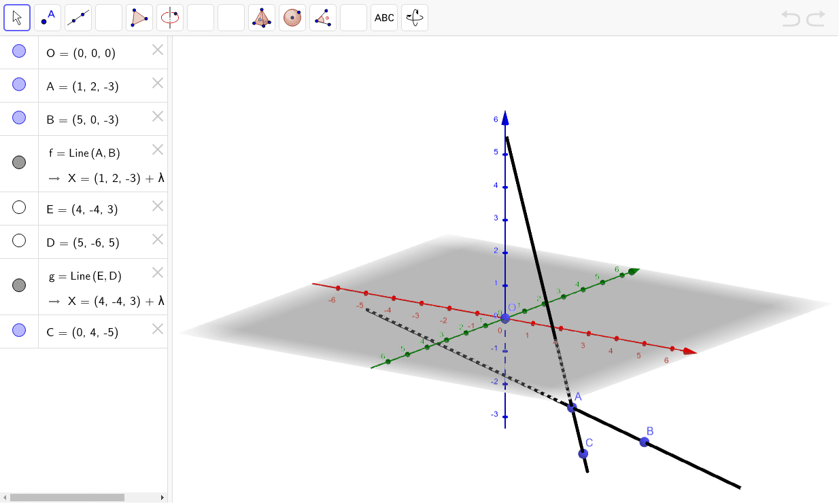Toggle visibility of point A
The image size is (839, 504).
point(19,84)
